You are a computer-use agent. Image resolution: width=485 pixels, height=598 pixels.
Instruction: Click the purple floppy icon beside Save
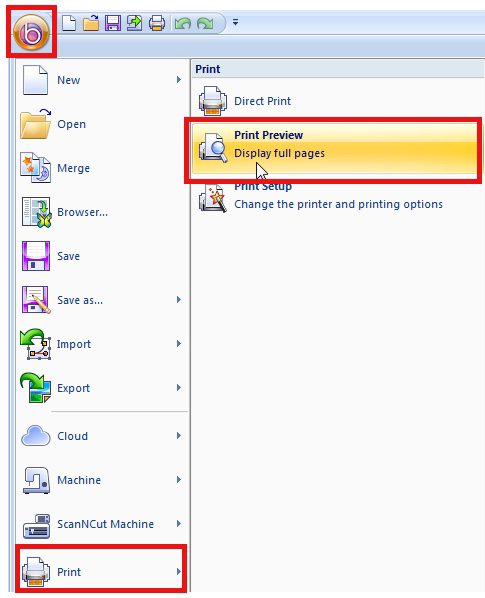(36, 256)
